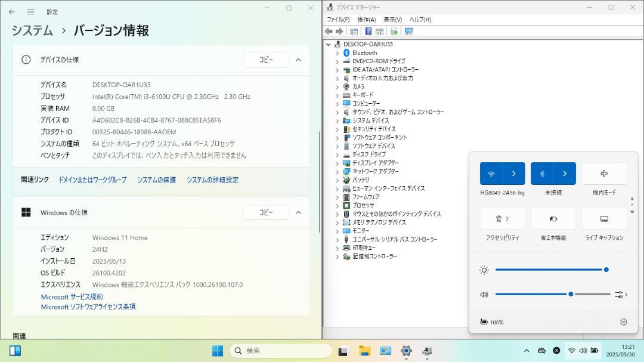Image resolution: width=644 pixels, height=362 pixels.
Task: Expand the ディスプレイ アダプター node
Action: click(337, 163)
